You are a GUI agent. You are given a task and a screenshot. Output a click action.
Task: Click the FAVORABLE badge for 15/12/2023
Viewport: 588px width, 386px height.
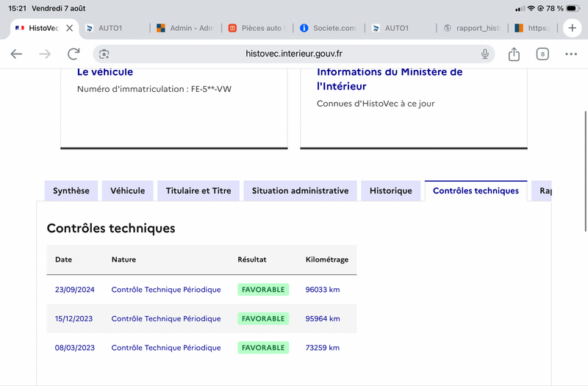[263, 318]
